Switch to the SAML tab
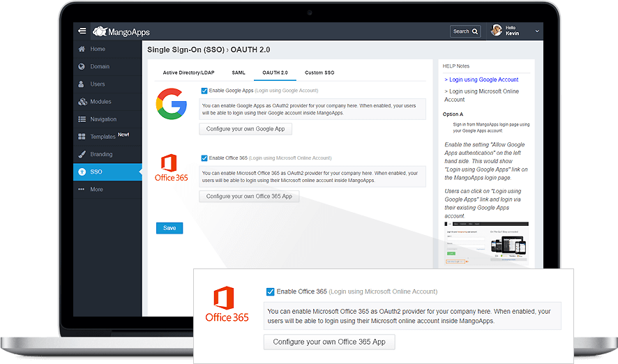 [x=239, y=73]
